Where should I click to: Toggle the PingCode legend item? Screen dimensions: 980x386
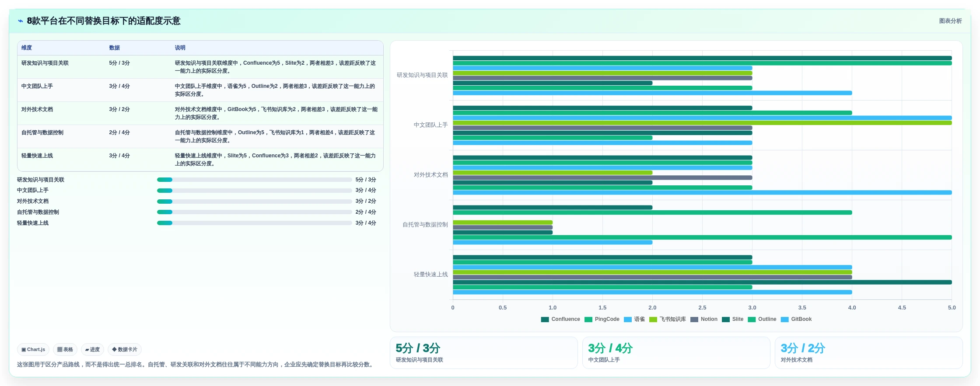602,320
